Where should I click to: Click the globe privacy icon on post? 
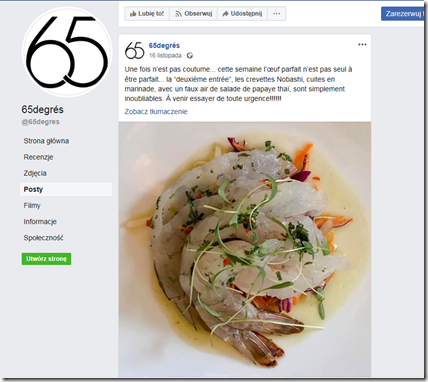[190, 55]
